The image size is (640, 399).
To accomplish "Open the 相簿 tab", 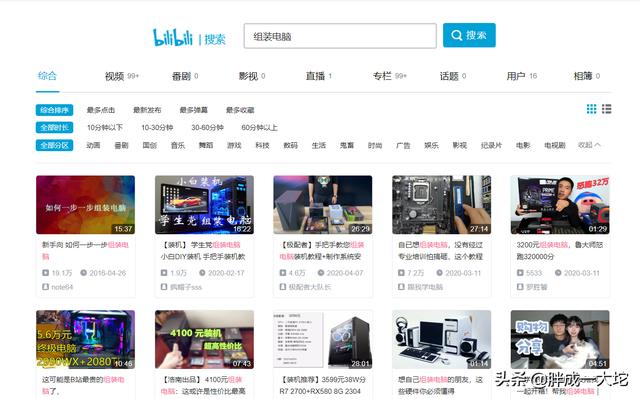I will coord(587,76).
